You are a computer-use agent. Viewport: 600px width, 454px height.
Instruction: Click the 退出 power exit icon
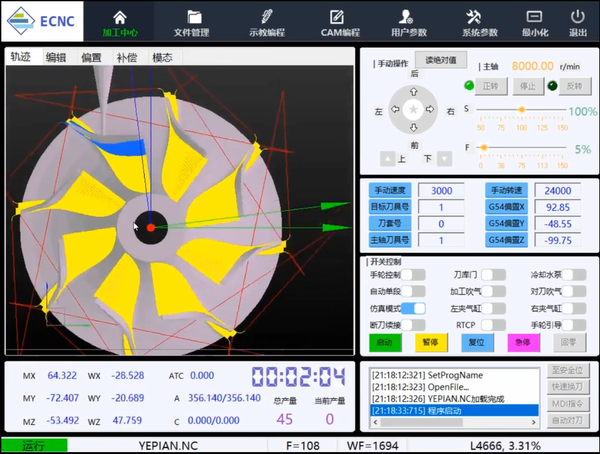577,17
